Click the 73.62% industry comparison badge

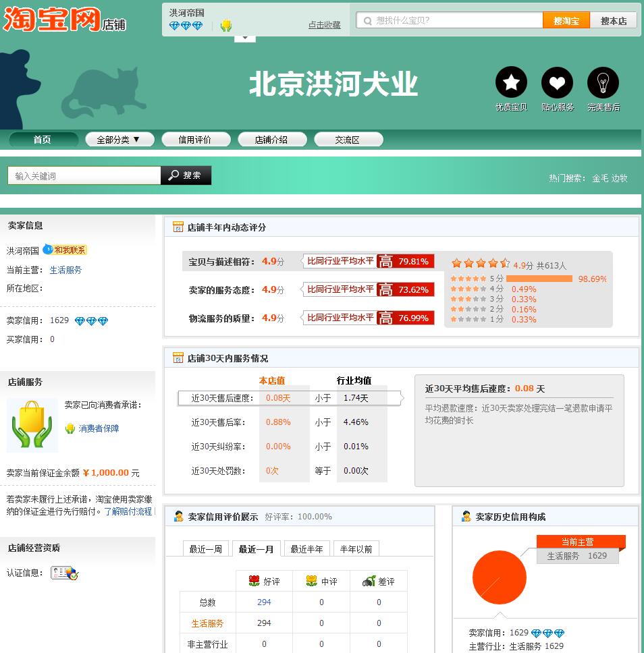(368, 289)
